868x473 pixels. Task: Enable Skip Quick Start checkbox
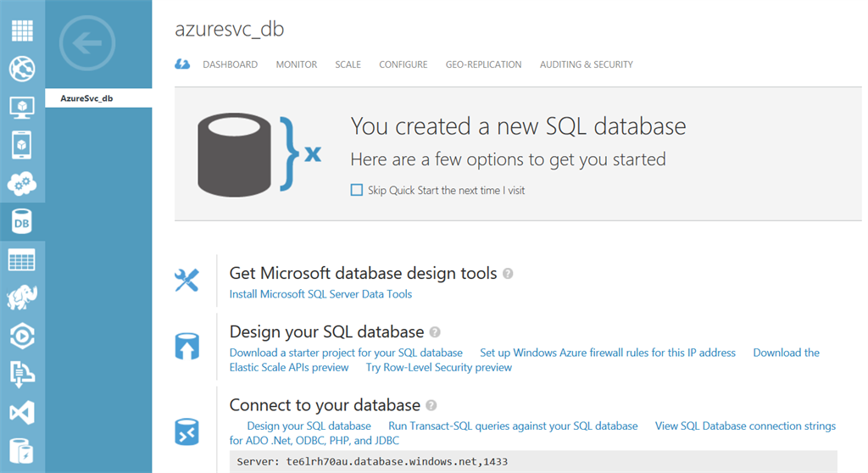357,191
